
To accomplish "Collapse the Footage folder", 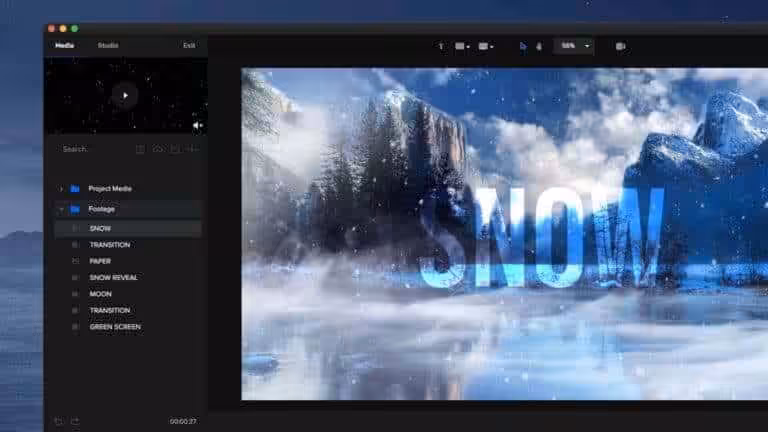I will 61,209.
